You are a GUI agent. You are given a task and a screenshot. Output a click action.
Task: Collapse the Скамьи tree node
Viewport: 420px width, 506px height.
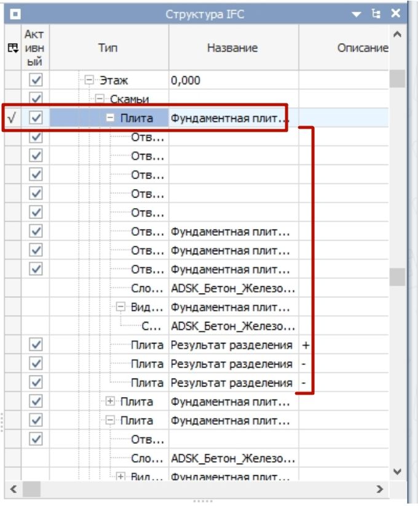tap(100, 99)
